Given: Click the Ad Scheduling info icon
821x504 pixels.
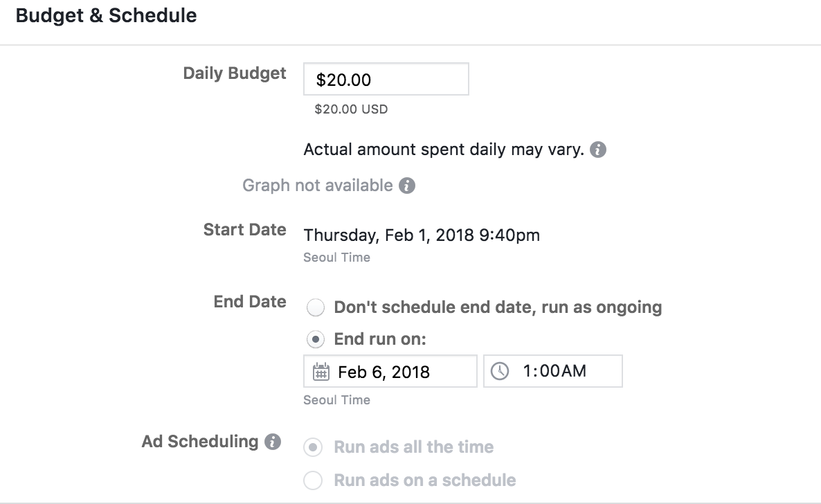Looking at the screenshot, I should pos(273,442).
